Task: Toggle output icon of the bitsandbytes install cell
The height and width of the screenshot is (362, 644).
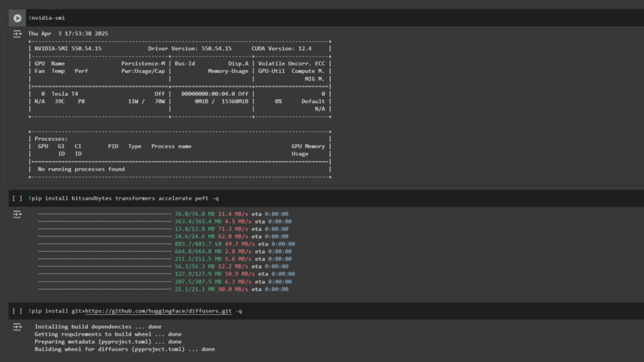Action: coord(17,214)
